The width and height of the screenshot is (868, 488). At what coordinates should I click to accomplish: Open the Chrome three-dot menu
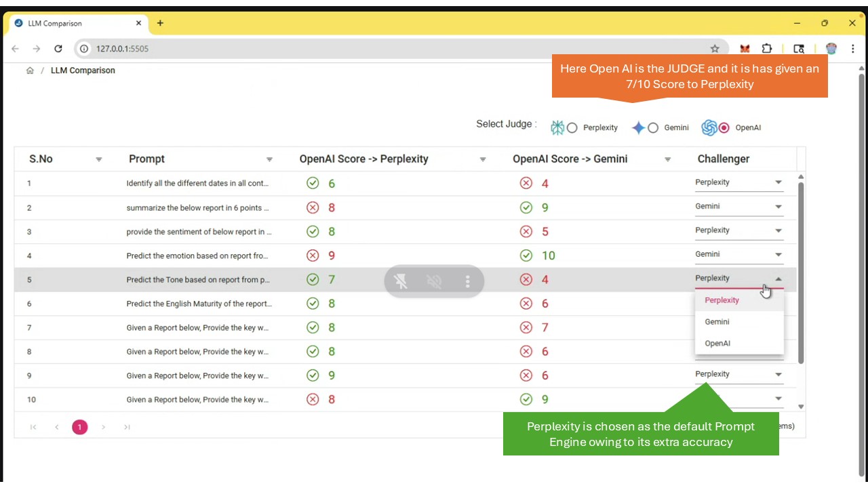point(852,49)
